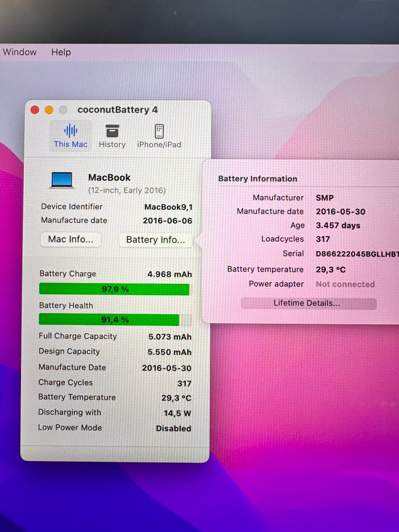This screenshot has width=399, height=532.
Task: Click the Charge Cycles label
Action: click(66, 382)
